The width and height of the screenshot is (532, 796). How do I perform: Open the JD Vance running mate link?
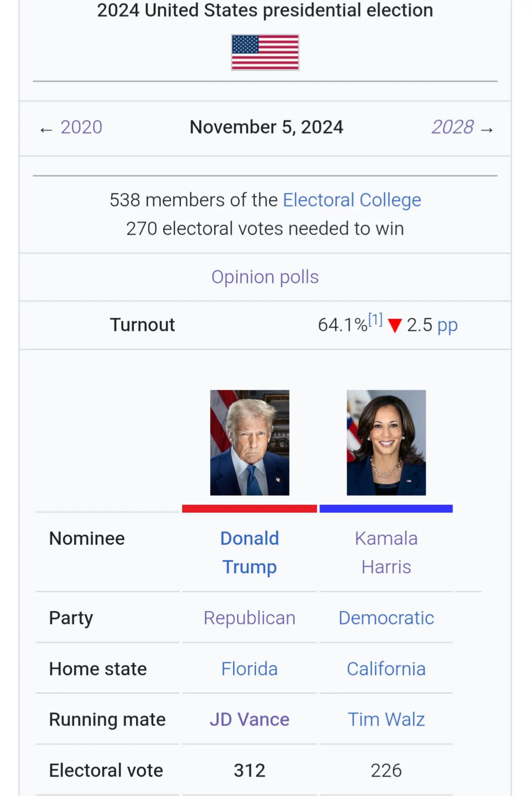coord(250,720)
